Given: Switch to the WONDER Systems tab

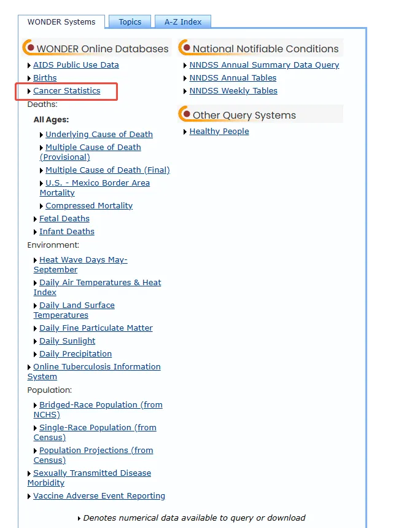Looking at the screenshot, I should click(x=61, y=22).
